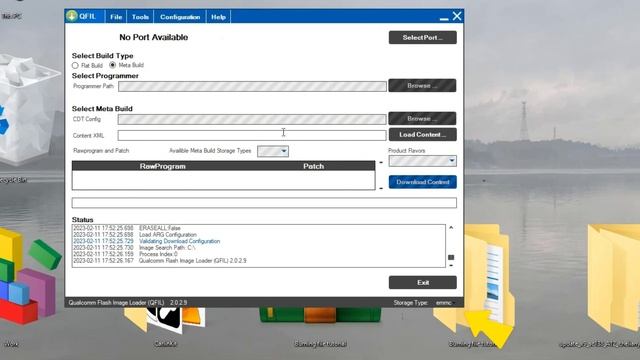The image size is (640, 360).
Task: Click the ERASEALL:False log line
Action: (x=127, y=228)
